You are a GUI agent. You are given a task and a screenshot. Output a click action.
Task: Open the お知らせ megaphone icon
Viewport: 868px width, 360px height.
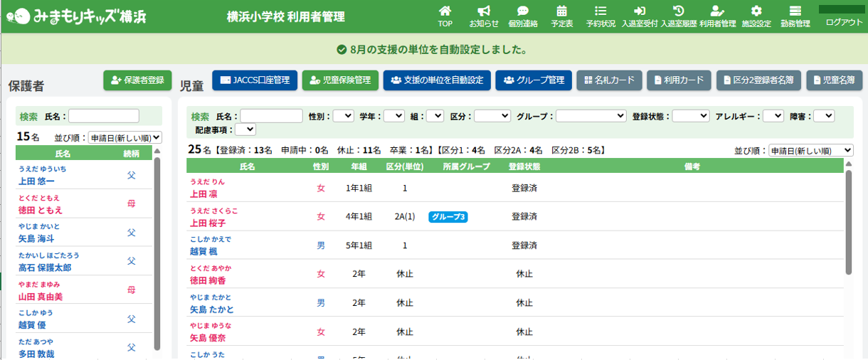[484, 11]
